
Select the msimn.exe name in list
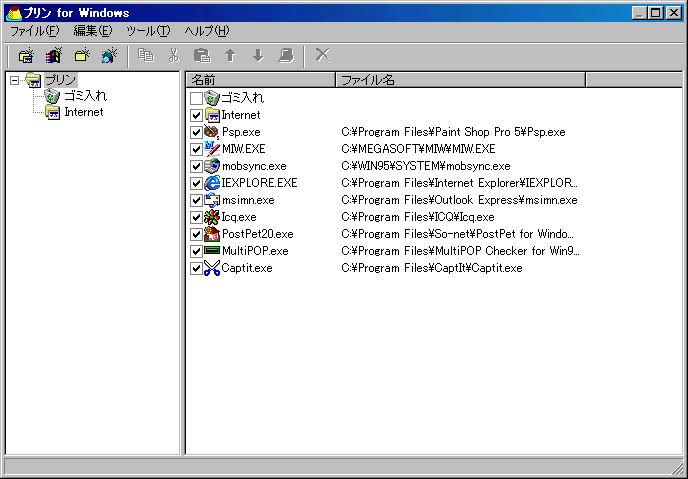tap(248, 200)
